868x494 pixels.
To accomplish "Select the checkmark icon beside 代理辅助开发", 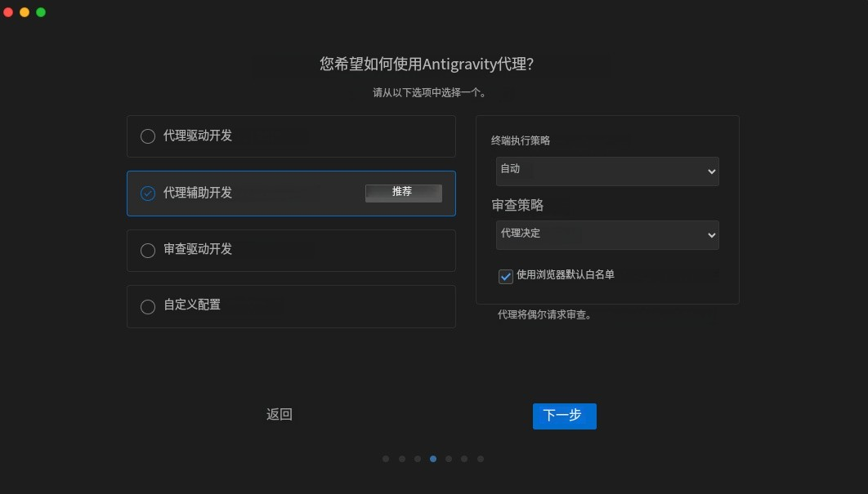I will [x=148, y=194].
